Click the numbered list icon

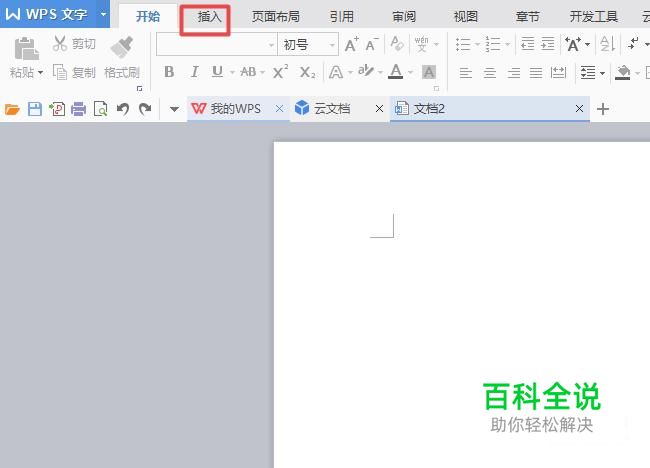(493, 44)
